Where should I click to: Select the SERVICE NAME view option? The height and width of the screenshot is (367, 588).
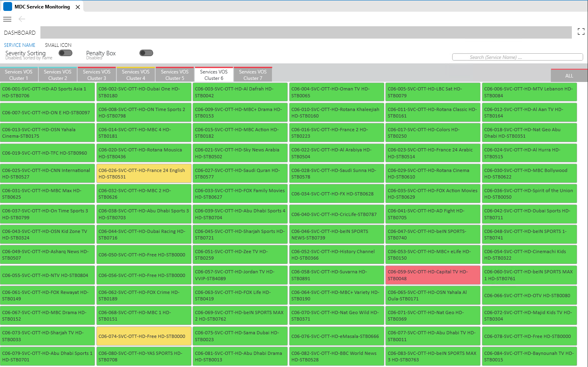click(20, 45)
